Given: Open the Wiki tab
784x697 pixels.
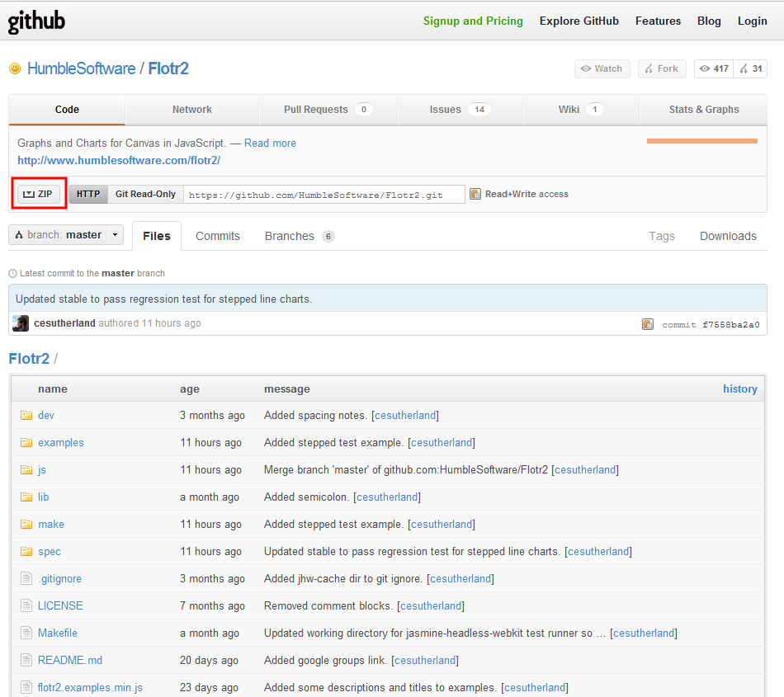Looking at the screenshot, I should coord(581,110).
